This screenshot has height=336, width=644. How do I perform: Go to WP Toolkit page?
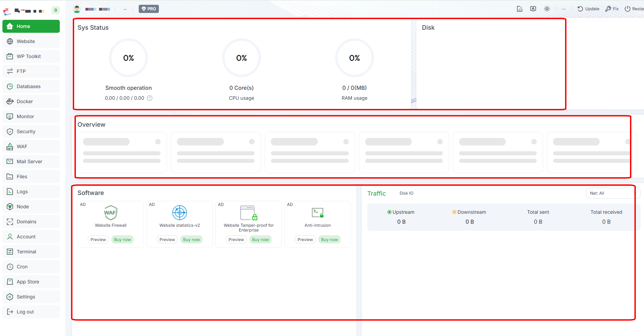tap(31, 56)
